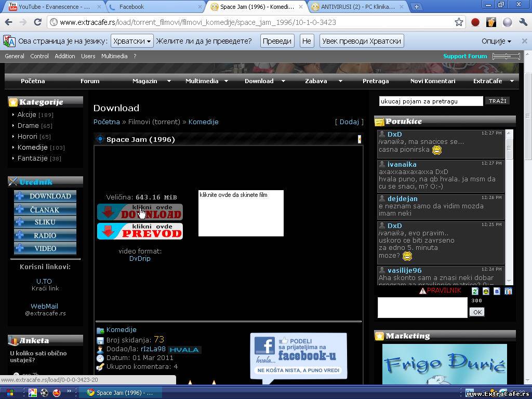
Task: Bookmark this page with the star icon
Action: click(459, 22)
